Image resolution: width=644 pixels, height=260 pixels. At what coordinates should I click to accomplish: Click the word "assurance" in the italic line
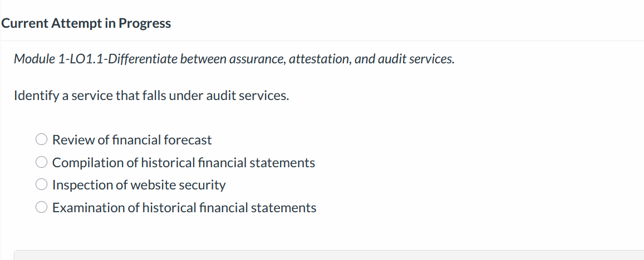[x=257, y=59]
